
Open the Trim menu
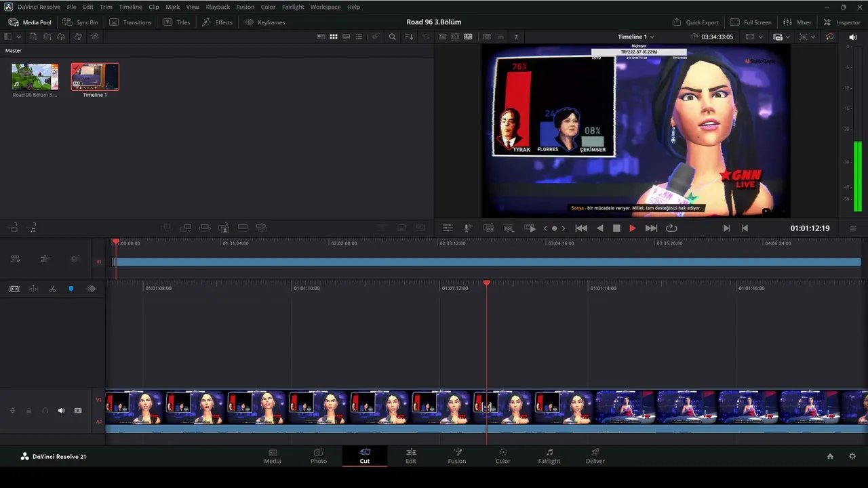tap(106, 7)
